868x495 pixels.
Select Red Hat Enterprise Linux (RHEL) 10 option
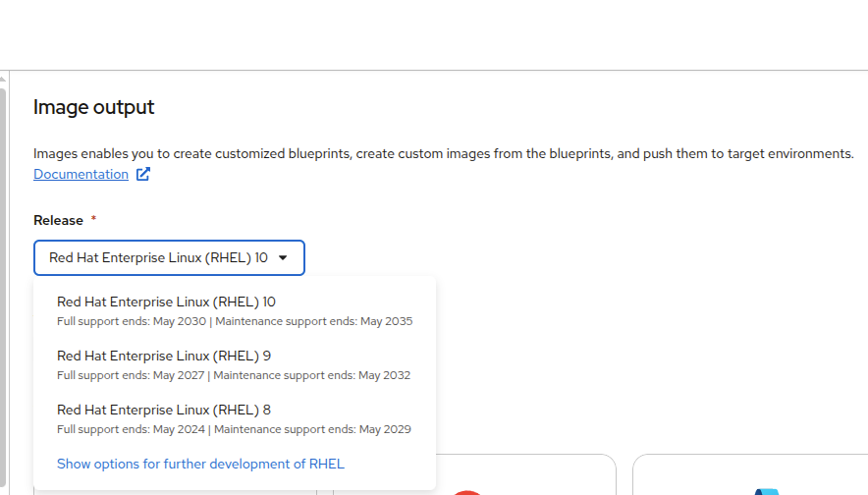pyautogui.click(x=235, y=311)
